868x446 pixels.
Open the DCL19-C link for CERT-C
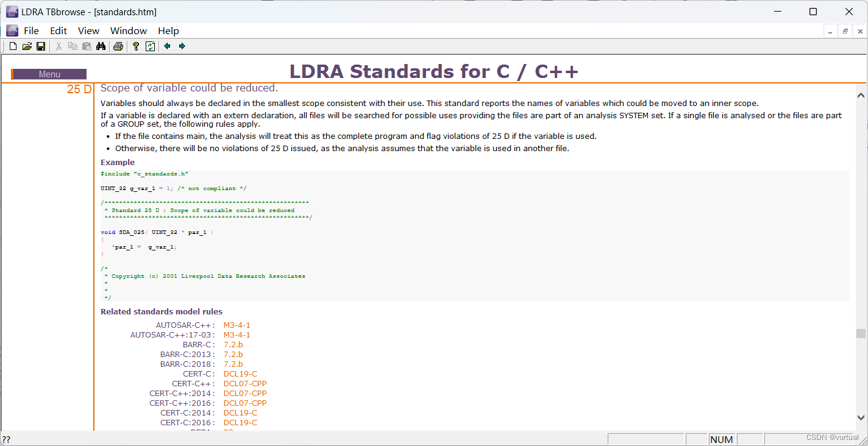point(240,374)
